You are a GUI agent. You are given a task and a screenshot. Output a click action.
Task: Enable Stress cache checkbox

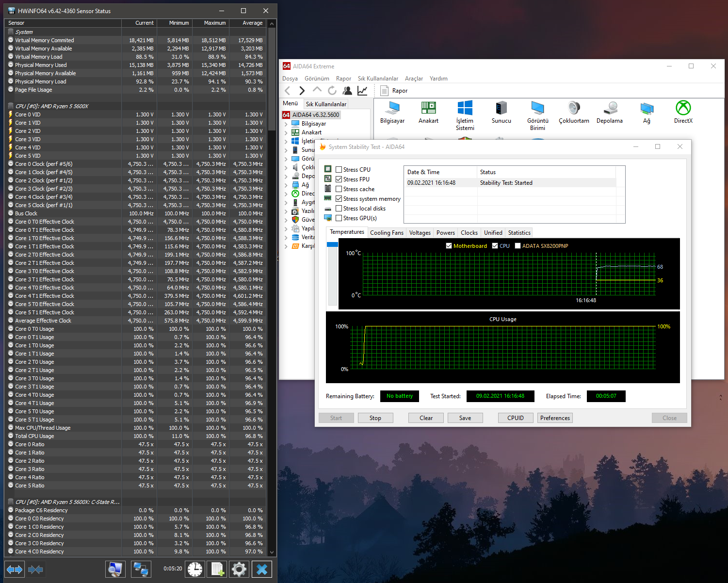pos(339,189)
